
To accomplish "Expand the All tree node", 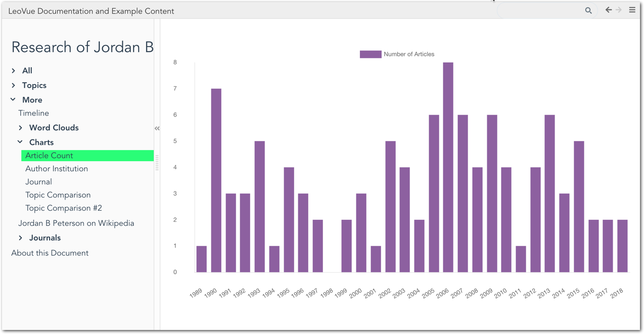I will click(14, 71).
